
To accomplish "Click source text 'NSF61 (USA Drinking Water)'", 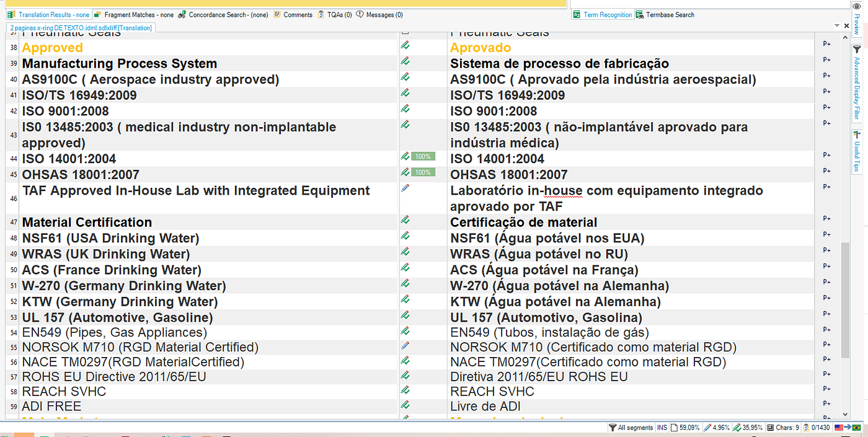I will [110, 239].
